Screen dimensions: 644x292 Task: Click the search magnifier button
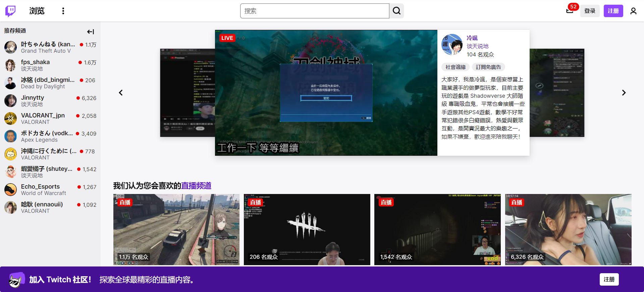click(396, 11)
